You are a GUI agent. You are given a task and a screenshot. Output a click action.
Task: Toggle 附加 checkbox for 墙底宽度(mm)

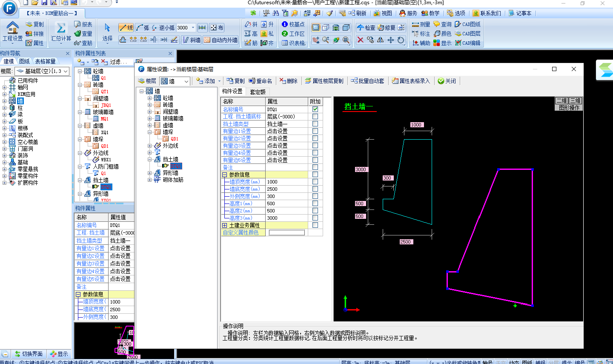(x=315, y=189)
